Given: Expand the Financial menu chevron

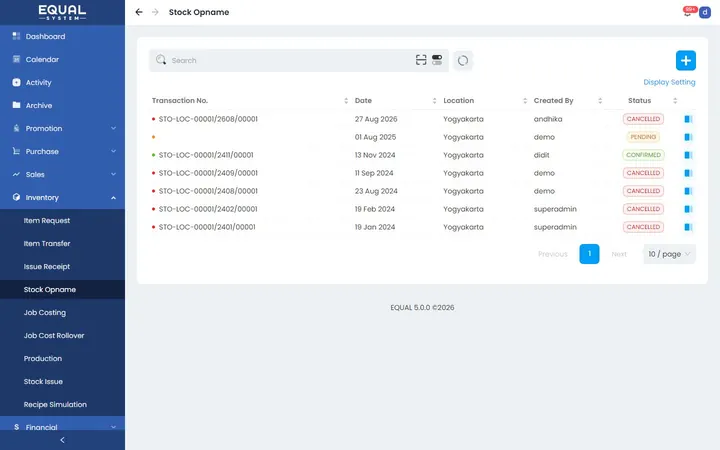Looking at the screenshot, I should click(113, 427).
